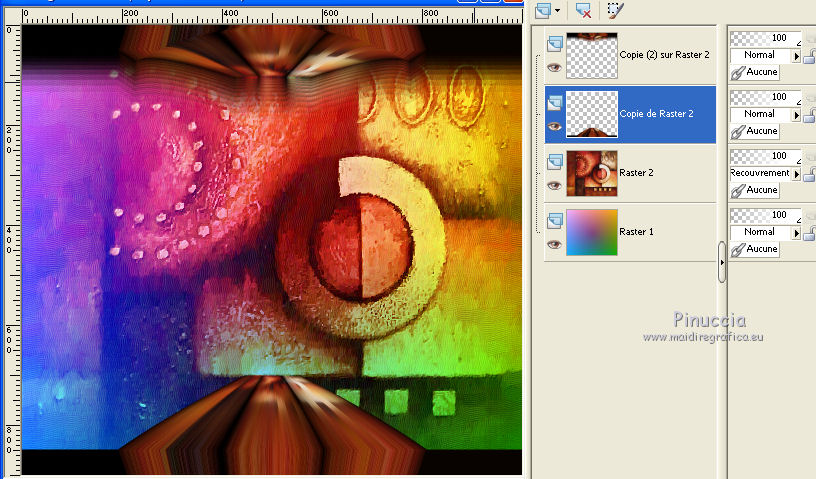
Task: Toggle transparency lock on Copie (2) sur Raster 2
Action: tap(810, 56)
